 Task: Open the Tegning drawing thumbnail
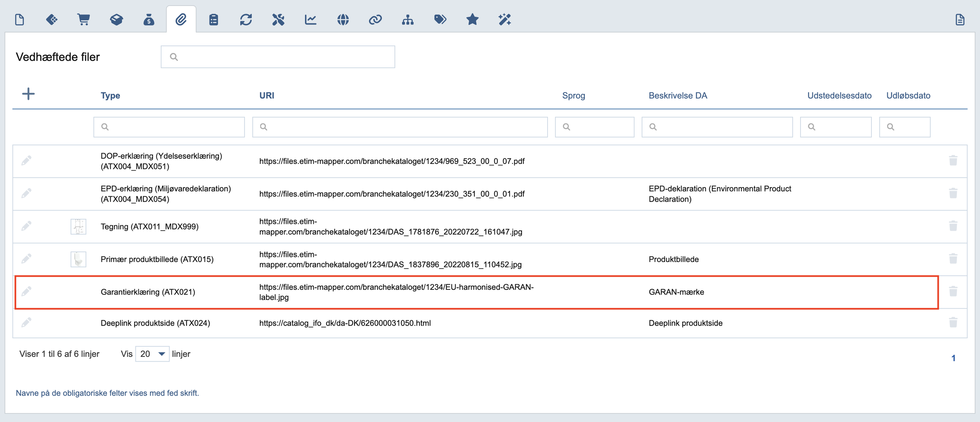point(78,227)
